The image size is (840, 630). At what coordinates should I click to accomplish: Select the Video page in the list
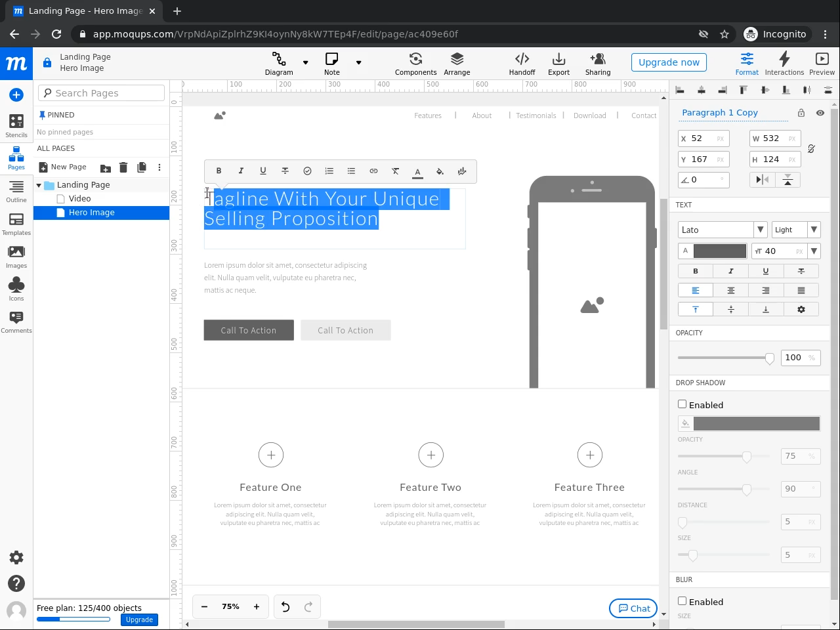tap(79, 199)
